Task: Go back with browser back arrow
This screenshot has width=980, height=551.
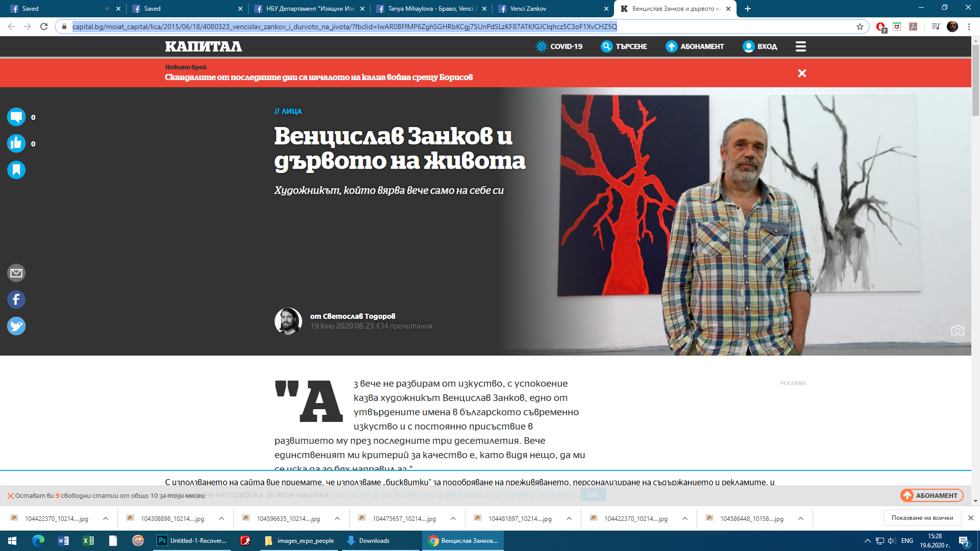Action: click(x=11, y=27)
